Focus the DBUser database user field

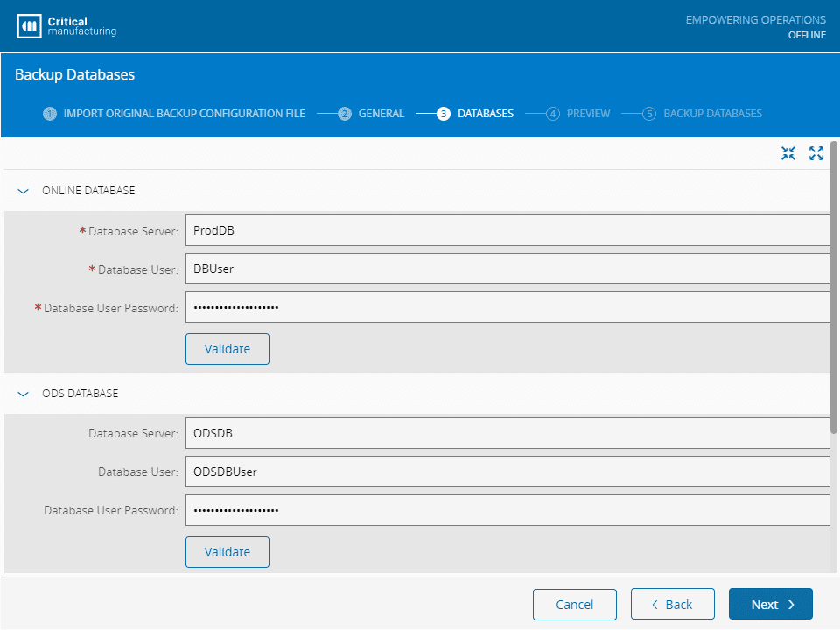tap(507, 269)
